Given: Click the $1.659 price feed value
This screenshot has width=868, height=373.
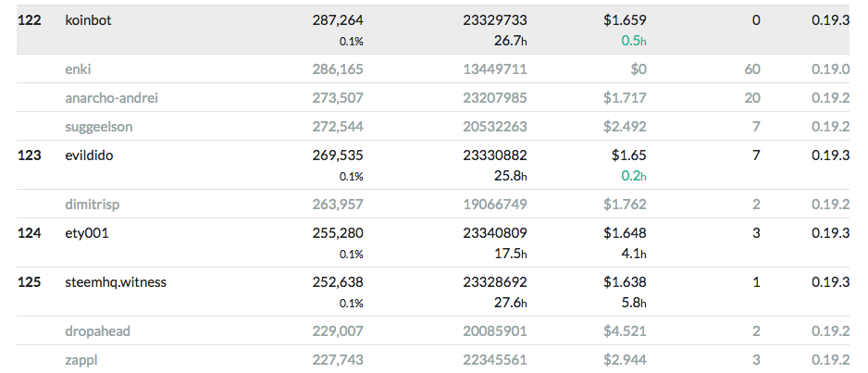Looking at the screenshot, I should (x=625, y=19).
